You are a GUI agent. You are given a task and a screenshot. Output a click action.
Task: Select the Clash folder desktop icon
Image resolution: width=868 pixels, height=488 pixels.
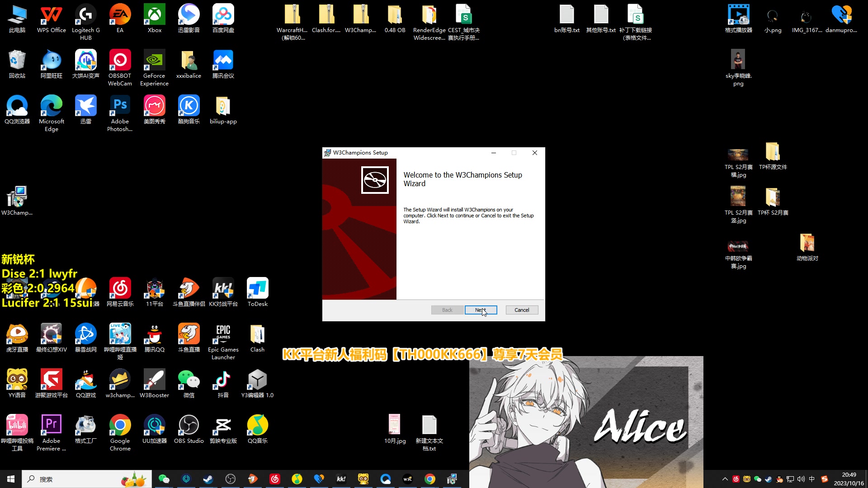coord(258,338)
